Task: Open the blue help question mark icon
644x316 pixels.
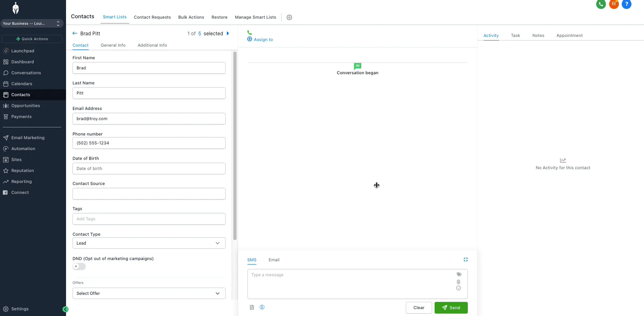Action: (x=627, y=4)
